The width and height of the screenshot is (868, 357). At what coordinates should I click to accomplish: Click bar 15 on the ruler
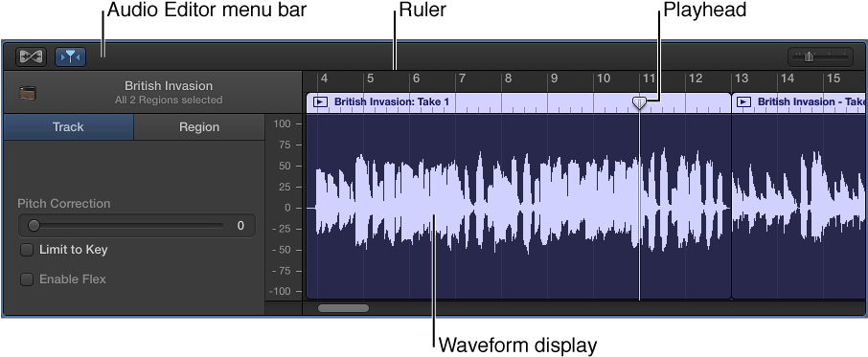point(834,78)
